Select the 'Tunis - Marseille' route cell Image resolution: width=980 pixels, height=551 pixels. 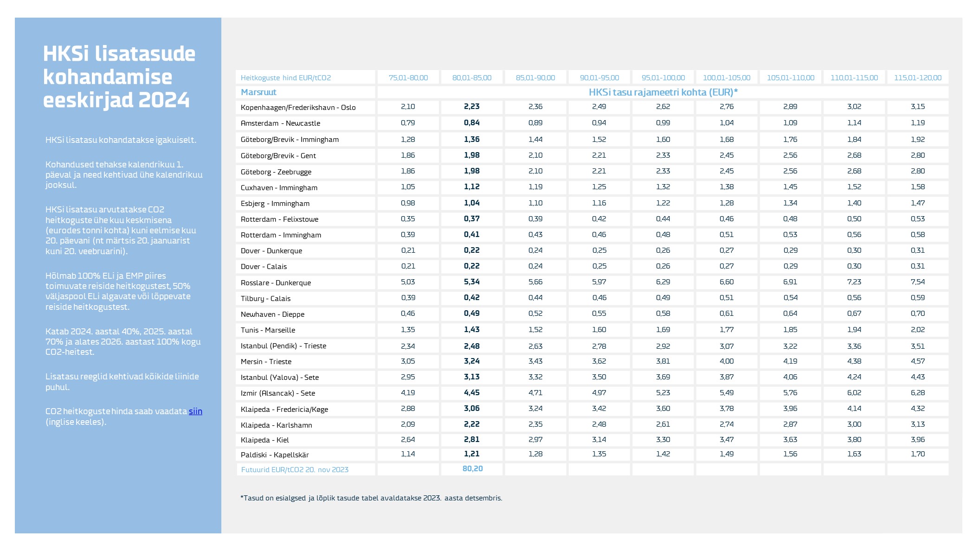pos(268,330)
